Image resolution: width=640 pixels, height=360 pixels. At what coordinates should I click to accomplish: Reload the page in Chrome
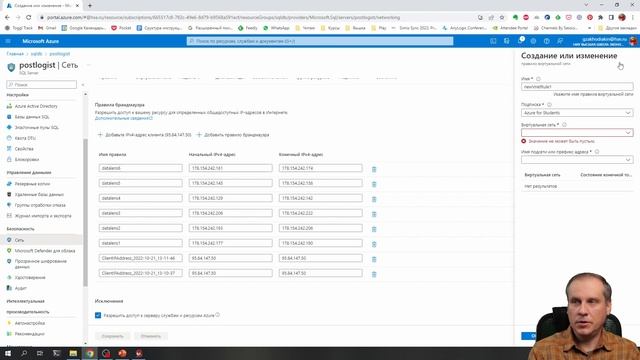[29, 18]
